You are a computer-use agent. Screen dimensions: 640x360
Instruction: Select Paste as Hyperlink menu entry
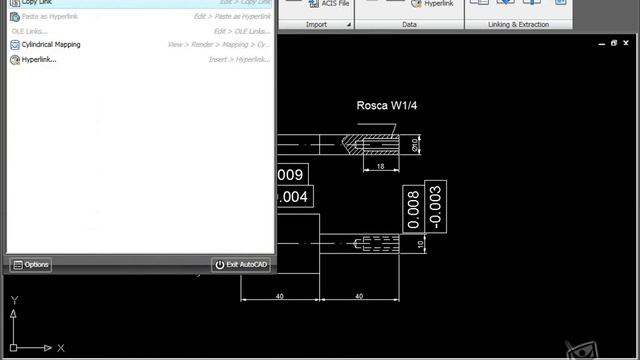pyautogui.click(x=140, y=17)
